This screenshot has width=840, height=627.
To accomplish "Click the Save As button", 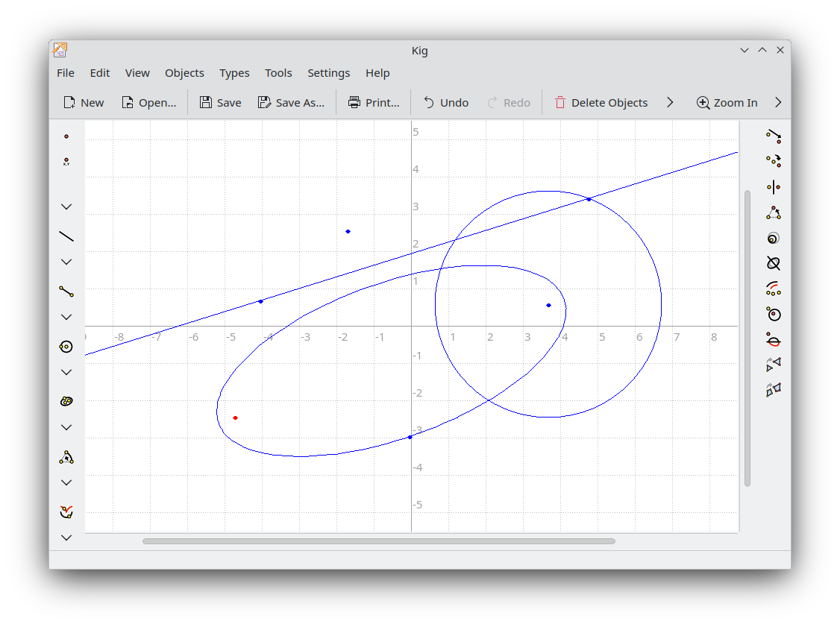I will pos(291,103).
